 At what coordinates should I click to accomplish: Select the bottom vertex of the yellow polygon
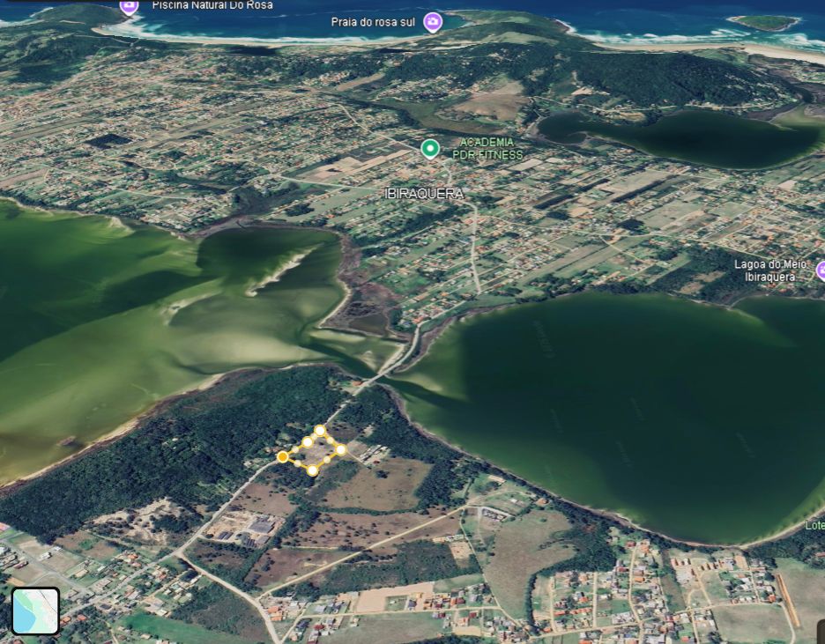point(312,470)
